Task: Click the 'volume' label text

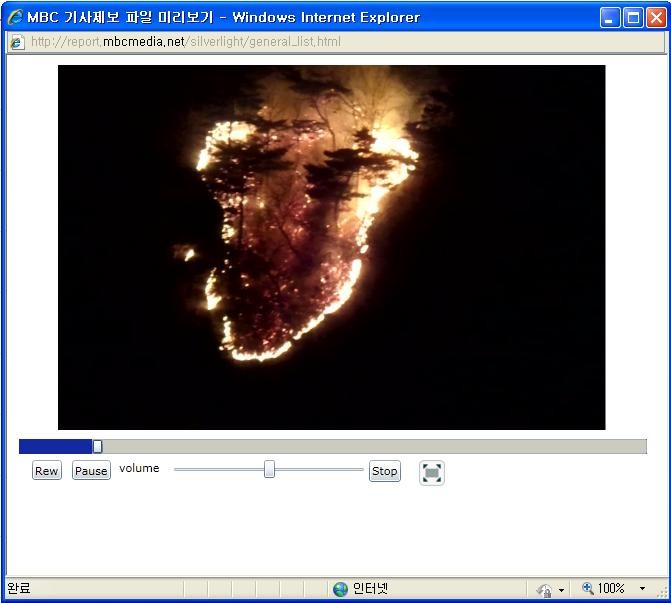Action: coord(139,468)
